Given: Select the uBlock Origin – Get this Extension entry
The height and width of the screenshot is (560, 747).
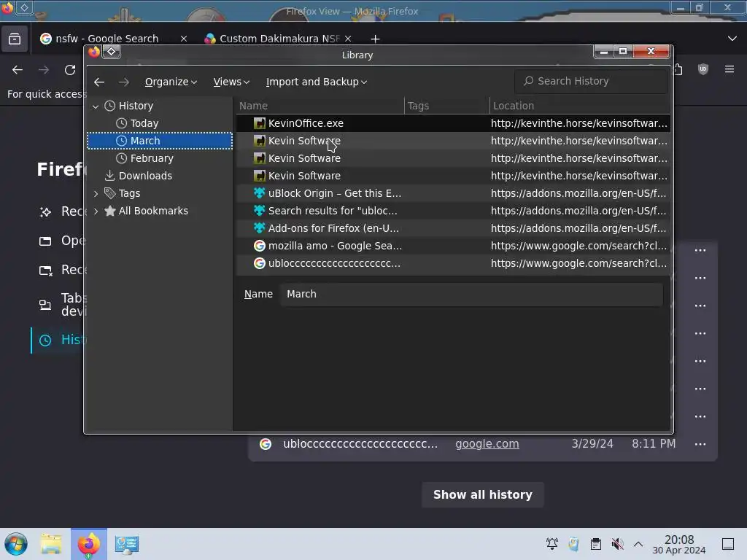Looking at the screenshot, I should (x=453, y=193).
